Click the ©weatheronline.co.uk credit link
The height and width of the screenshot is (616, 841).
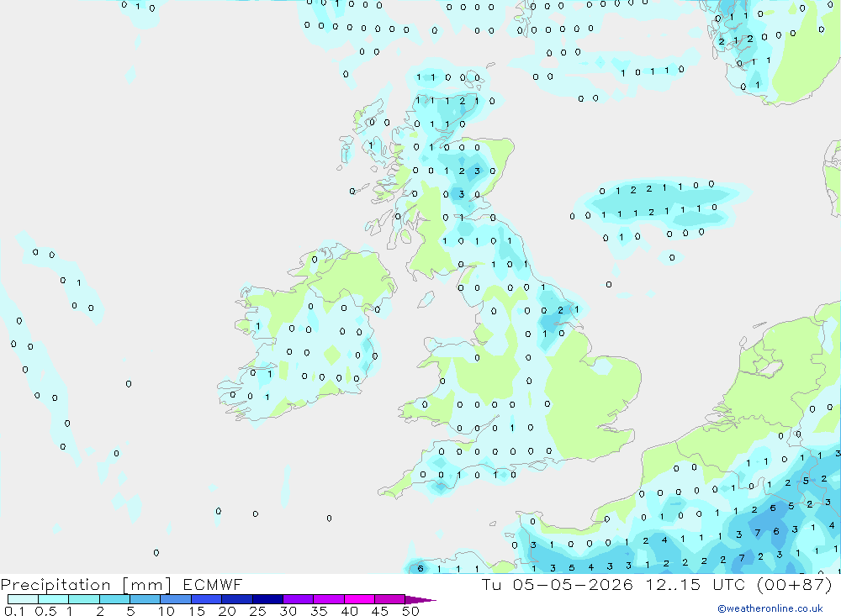click(770, 608)
